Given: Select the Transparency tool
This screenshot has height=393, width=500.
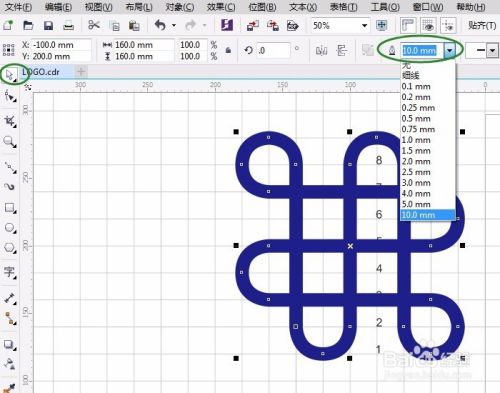Looking at the screenshot, I should click(10, 364).
